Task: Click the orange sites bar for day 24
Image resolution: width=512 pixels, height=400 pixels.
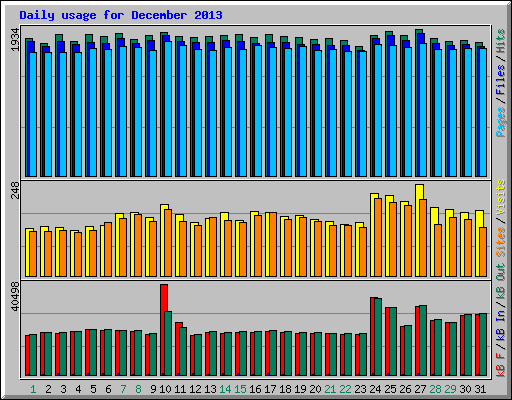Action: click(378, 237)
